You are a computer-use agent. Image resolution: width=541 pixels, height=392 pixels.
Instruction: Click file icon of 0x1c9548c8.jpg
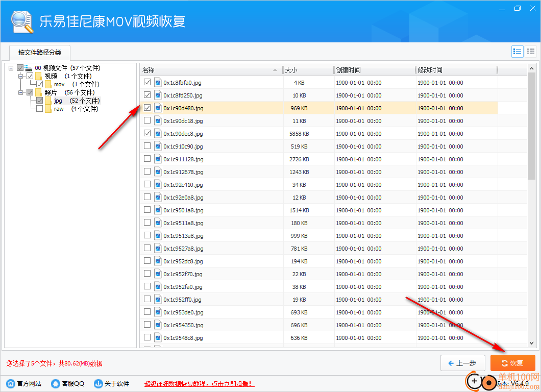158,338
